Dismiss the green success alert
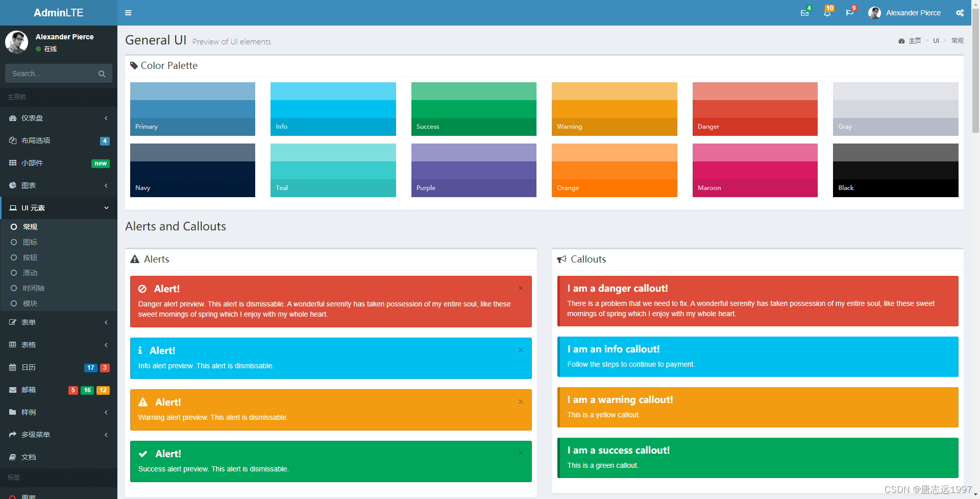 tap(521, 454)
